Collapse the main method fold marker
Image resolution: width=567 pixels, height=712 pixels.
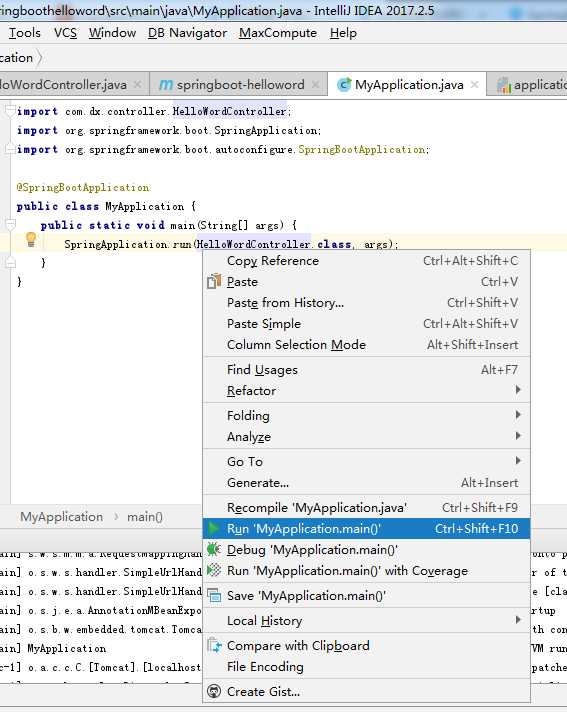(10, 224)
